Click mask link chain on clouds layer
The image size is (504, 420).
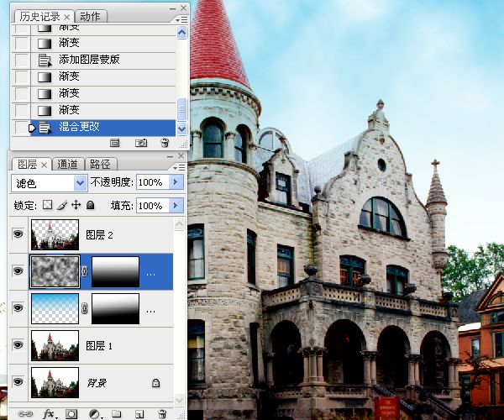tap(85, 271)
